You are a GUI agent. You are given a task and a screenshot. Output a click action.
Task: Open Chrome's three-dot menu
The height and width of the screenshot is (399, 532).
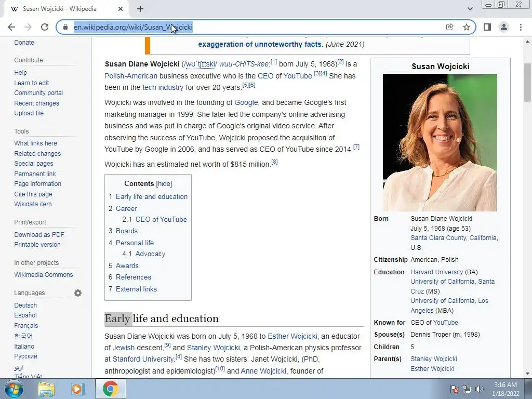pyautogui.click(x=521, y=27)
